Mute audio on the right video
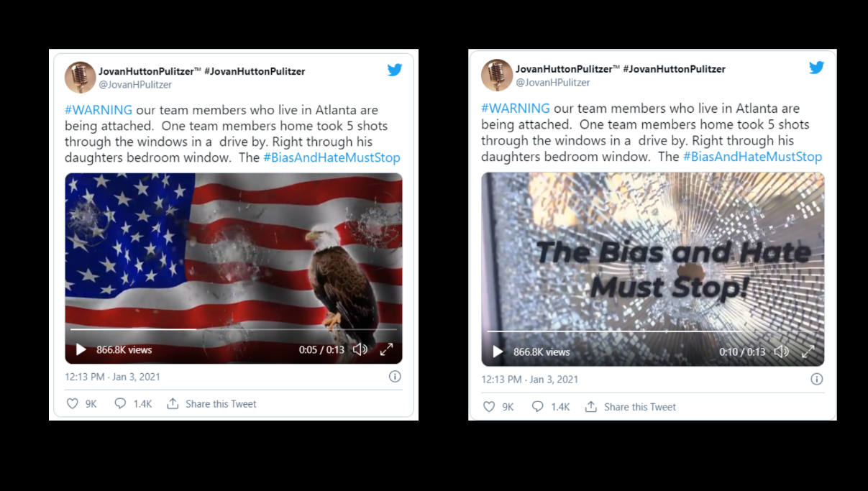 pyautogui.click(x=781, y=352)
